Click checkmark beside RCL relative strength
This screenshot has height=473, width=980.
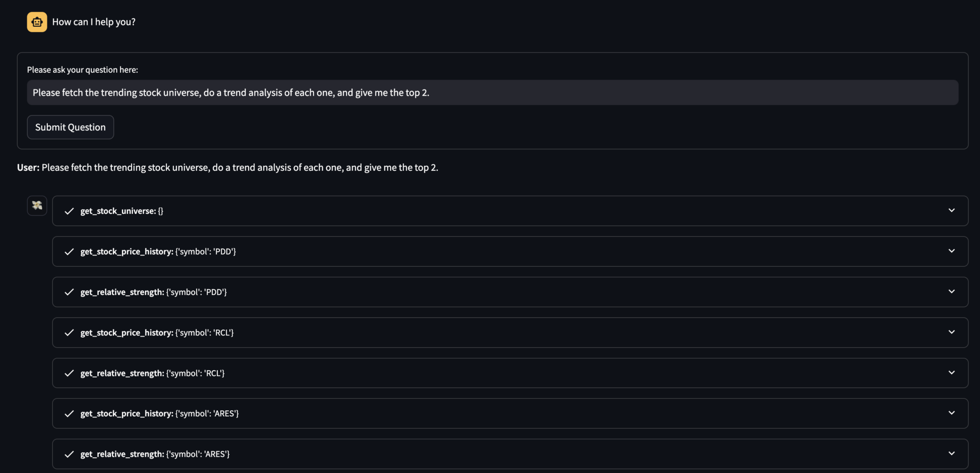click(69, 373)
